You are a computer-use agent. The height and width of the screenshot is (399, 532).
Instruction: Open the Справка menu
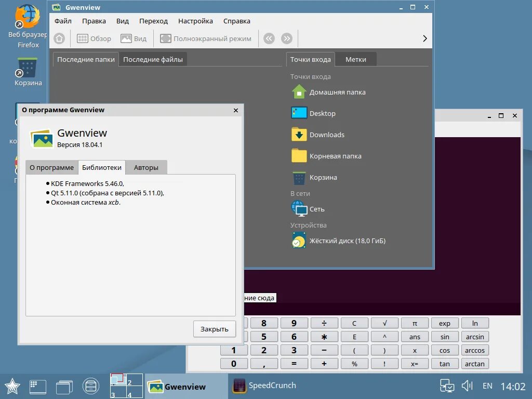(x=237, y=21)
